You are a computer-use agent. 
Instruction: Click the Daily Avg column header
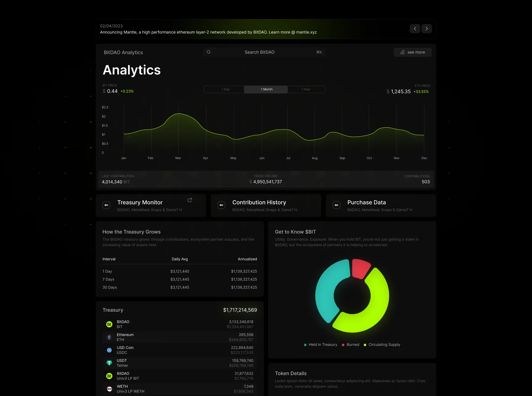(180, 259)
